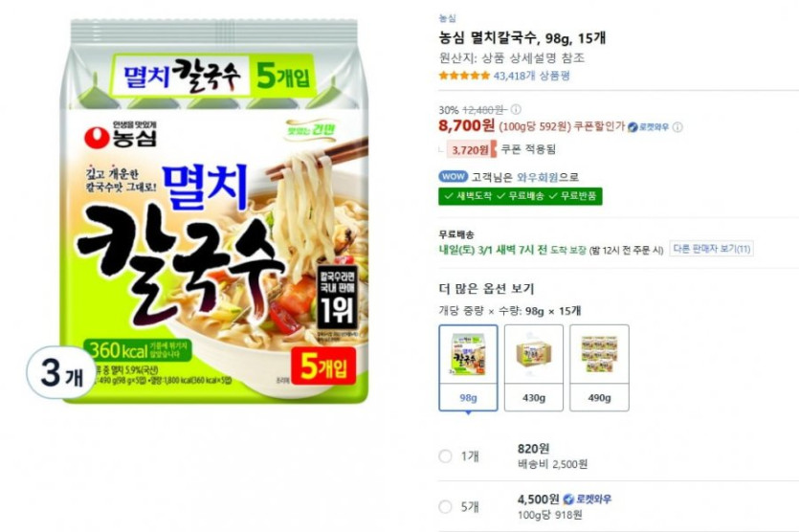
Task: Click the info icon beside original price 12,400원
Action: coord(516,110)
